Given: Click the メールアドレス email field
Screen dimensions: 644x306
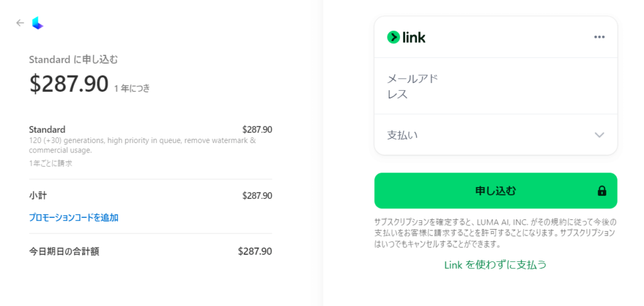Looking at the screenshot, I should tap(496, 86).
